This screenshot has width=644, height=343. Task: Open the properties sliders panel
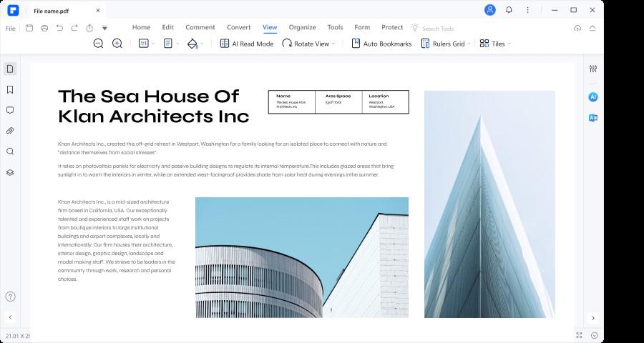(x=592, y=69)
